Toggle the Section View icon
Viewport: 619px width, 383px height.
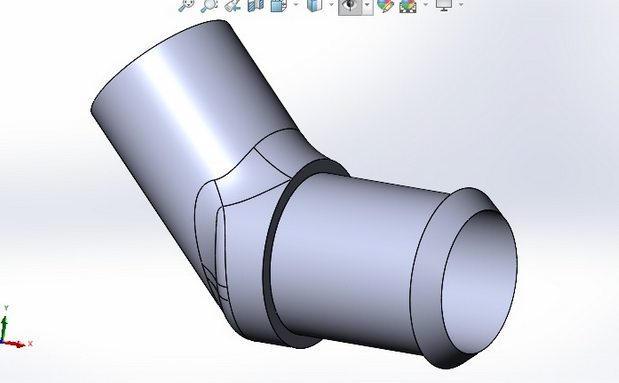[x=255, y=5]
